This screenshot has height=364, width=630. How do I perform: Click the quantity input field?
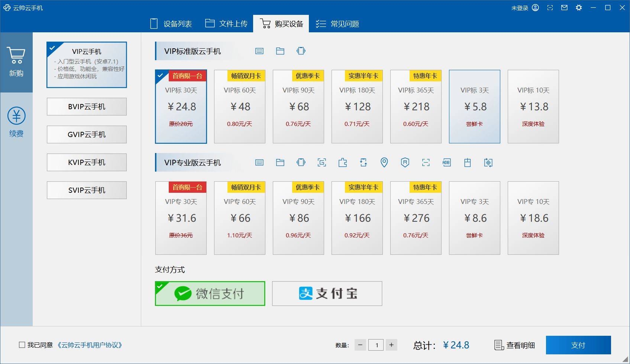coord(376,345)
